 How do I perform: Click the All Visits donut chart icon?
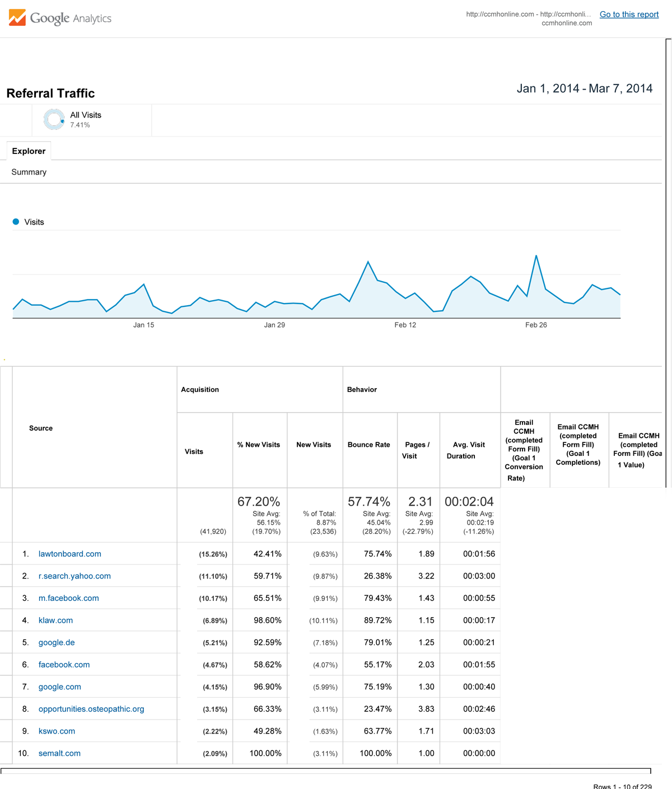54,119
